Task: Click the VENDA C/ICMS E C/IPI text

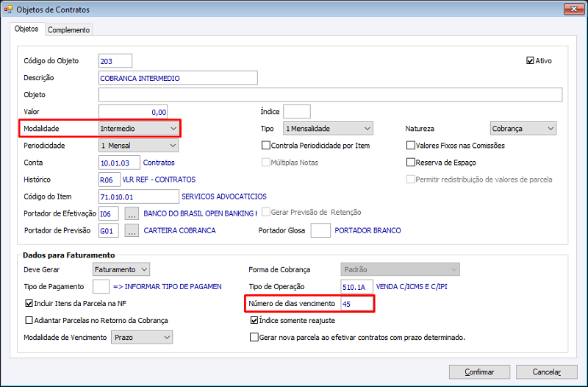Action: pyautogui.click(x=412, y=286)
